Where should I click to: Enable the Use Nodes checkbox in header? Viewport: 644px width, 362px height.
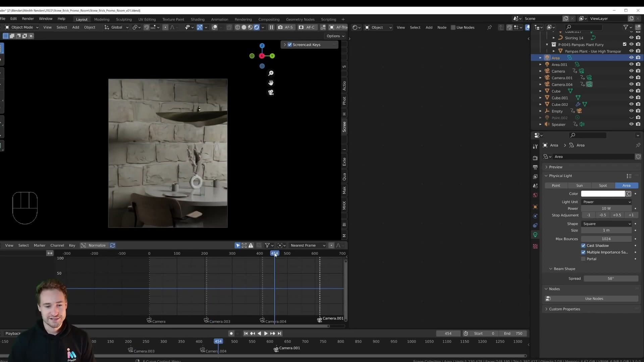(453, 27)
